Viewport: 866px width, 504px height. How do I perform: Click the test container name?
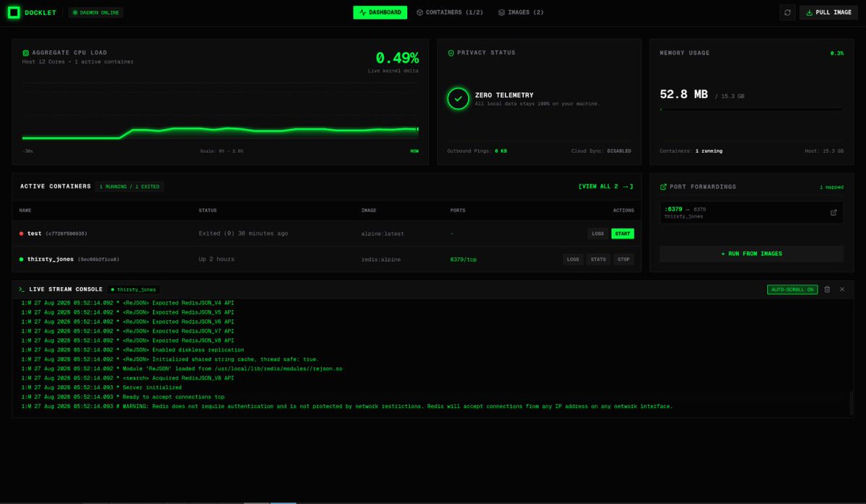pyautogui.click(x=35, y=234)
